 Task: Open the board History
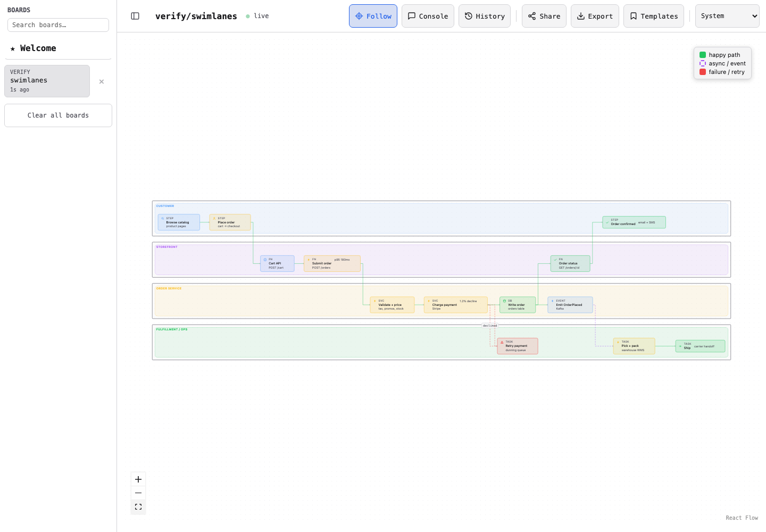click(485, 16)
